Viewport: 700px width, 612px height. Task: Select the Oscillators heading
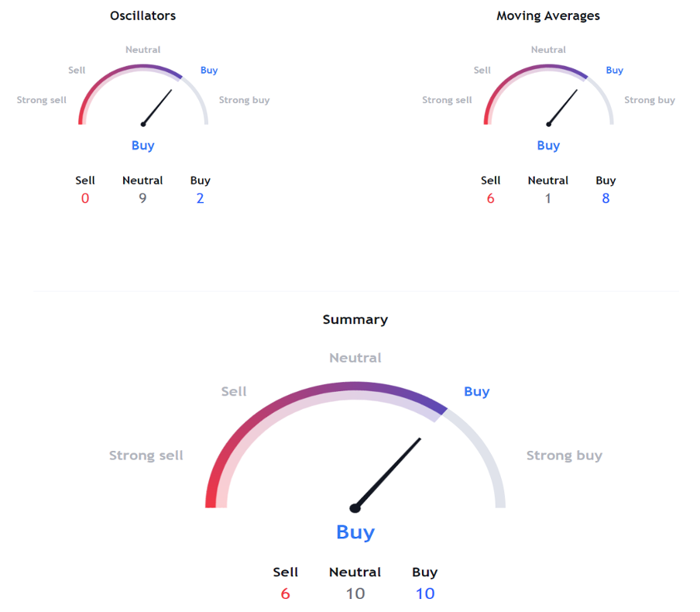point(142,15)
